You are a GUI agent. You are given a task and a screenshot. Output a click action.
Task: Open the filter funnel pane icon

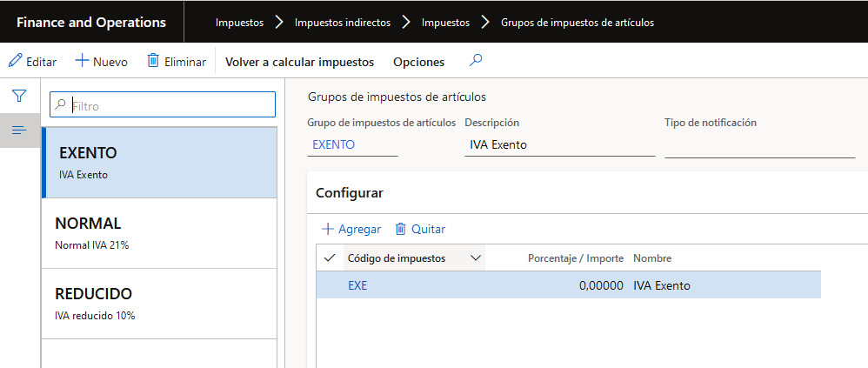pyautogui.click(x=19, y=96)
